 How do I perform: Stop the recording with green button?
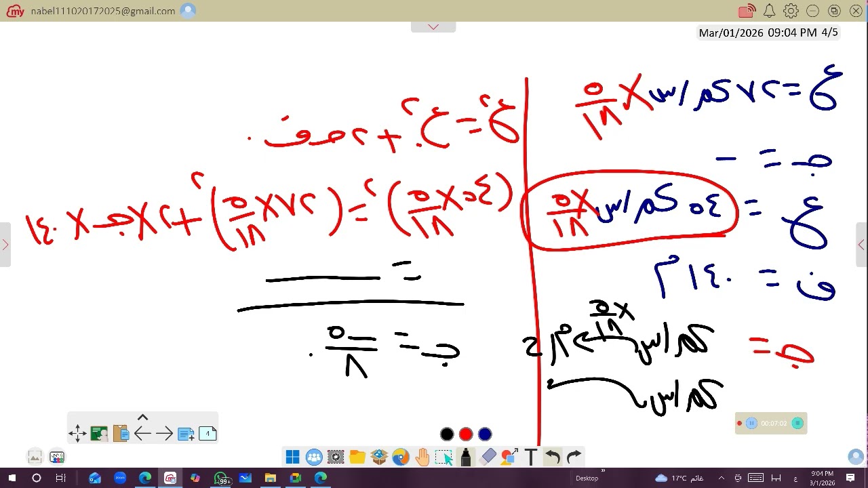(x=797, y=424)
